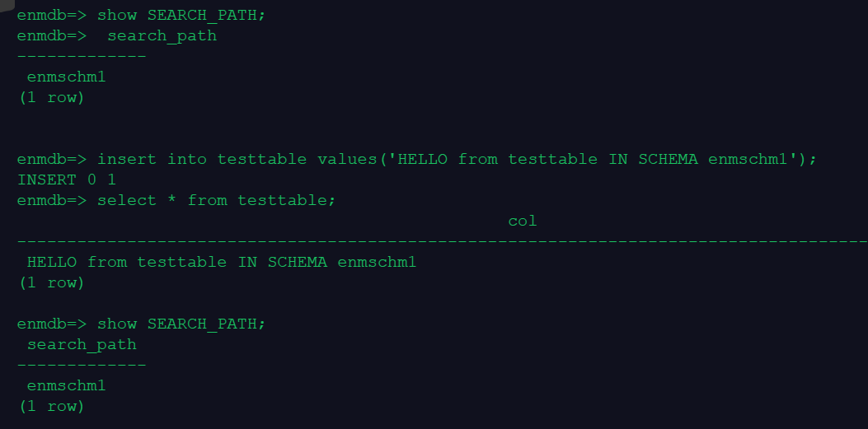Click the short dashed line under first search_path

[82, 57]
